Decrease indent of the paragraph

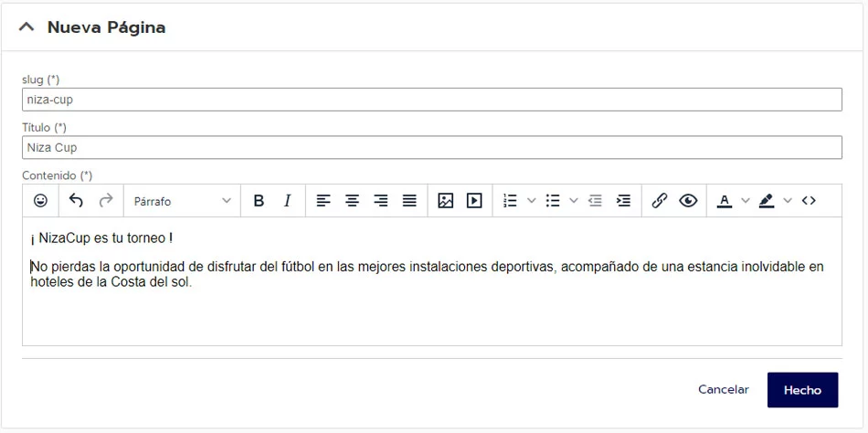click(x=595, y=201)
